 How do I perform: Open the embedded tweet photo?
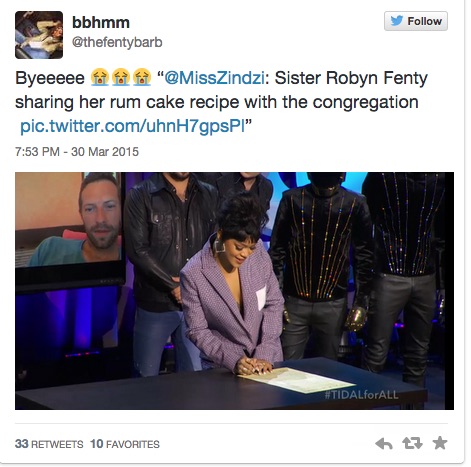point(234,291)
